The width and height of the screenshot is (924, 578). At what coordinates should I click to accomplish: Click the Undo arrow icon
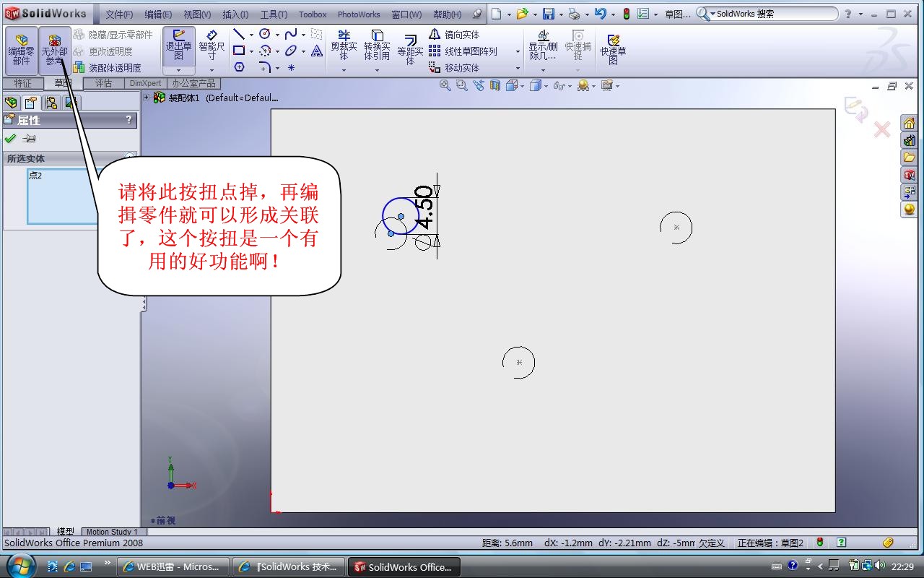pos(600,14)
